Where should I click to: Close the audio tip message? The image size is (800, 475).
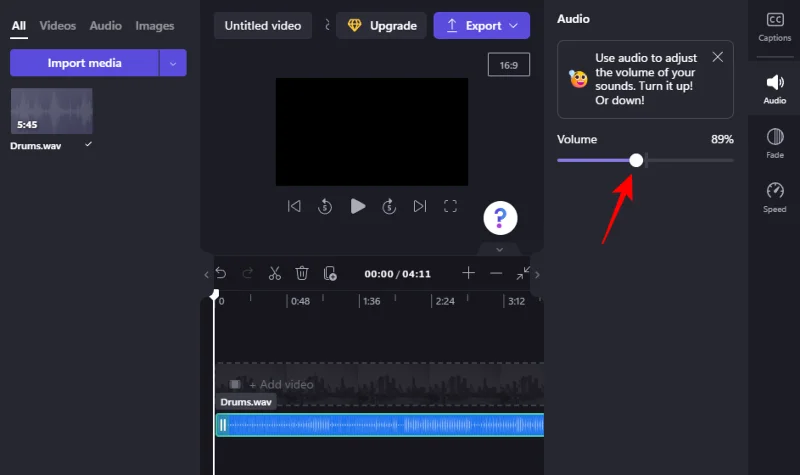(717, 57)
